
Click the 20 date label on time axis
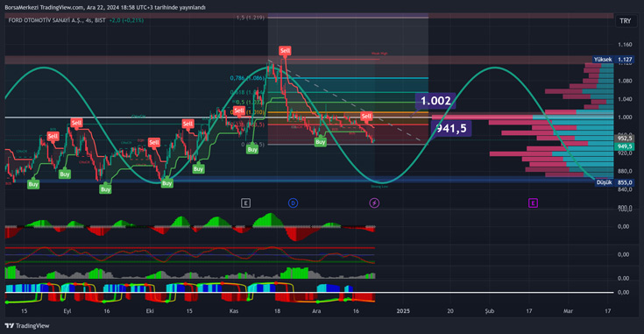tap(450, 311)
